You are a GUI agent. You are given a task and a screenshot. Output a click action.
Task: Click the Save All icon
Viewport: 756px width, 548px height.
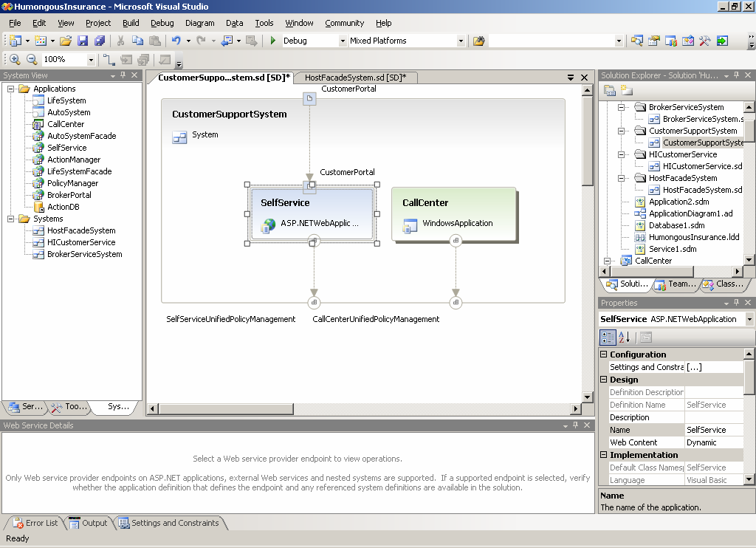(x=100, y=41)
